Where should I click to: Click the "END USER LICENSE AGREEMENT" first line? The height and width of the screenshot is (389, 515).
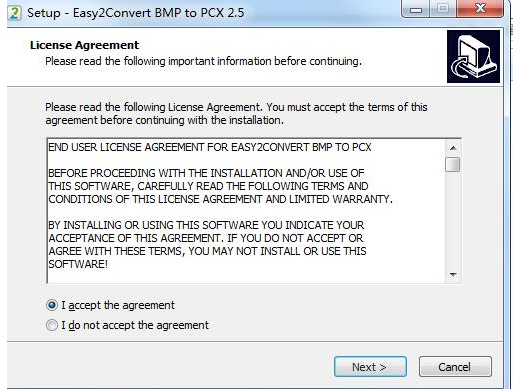(x=210, y=147)
